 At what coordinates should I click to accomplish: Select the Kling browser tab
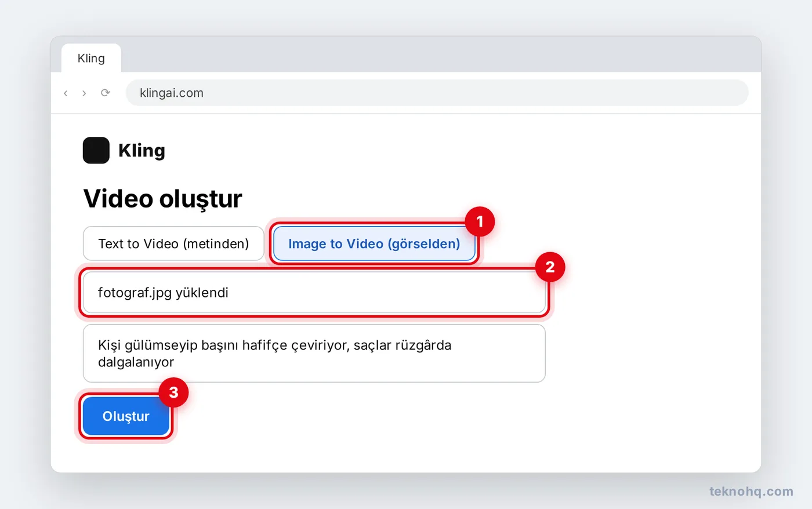(91, 58)
